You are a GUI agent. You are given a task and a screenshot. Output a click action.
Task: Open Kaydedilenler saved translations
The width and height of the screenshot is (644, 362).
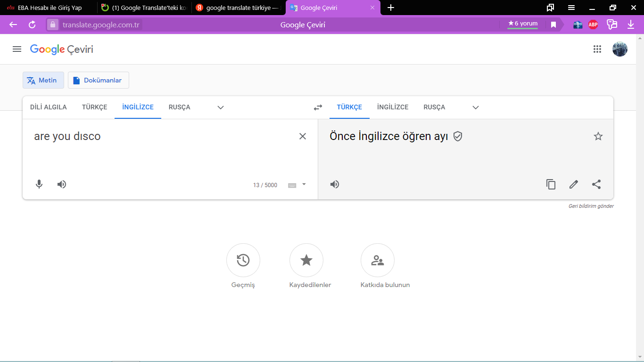306,260
